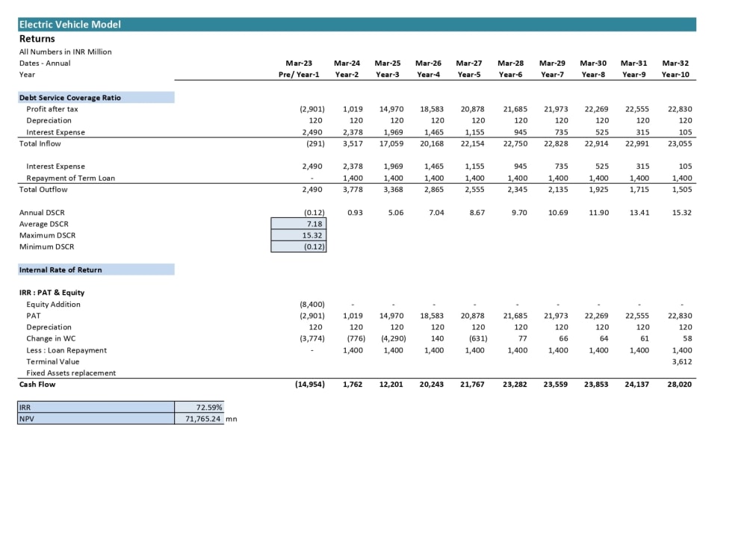Click the Minimum DSCR label
747x560 pixels.
(46, 247)
